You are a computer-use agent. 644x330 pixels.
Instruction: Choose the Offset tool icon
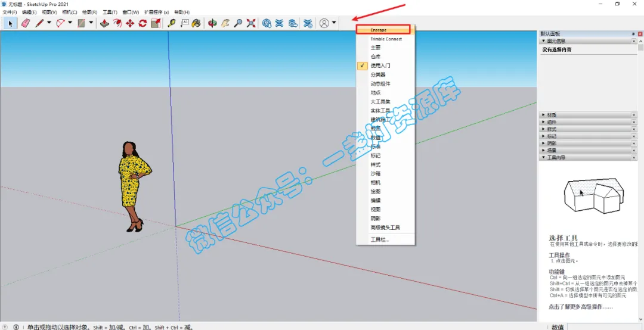tap(117, 23)
